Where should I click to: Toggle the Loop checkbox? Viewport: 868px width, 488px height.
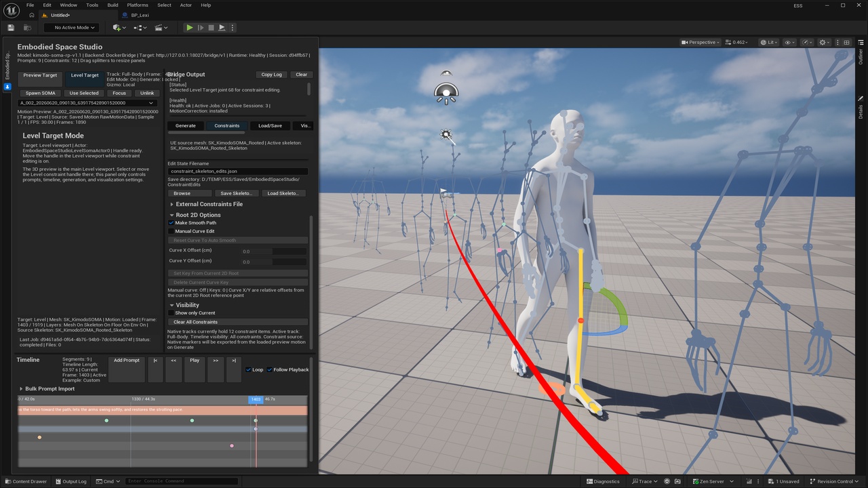[x=248, y=369]
